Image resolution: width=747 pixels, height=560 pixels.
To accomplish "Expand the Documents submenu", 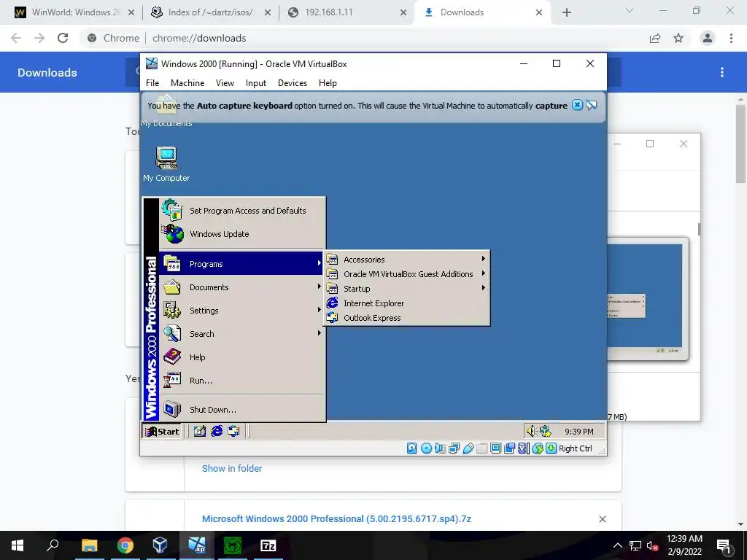I will pyautogui.click(x=242, y=287).
